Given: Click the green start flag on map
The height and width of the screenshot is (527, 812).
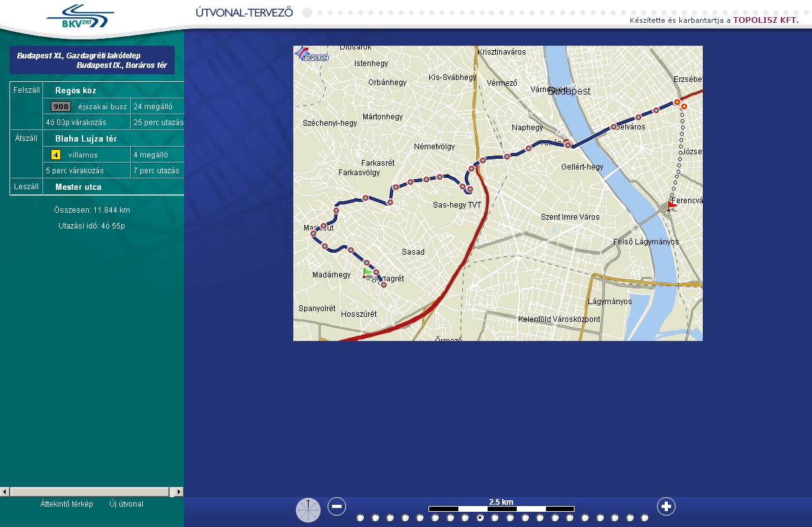Looking at the screenshot, I should [x=368, y=272].
